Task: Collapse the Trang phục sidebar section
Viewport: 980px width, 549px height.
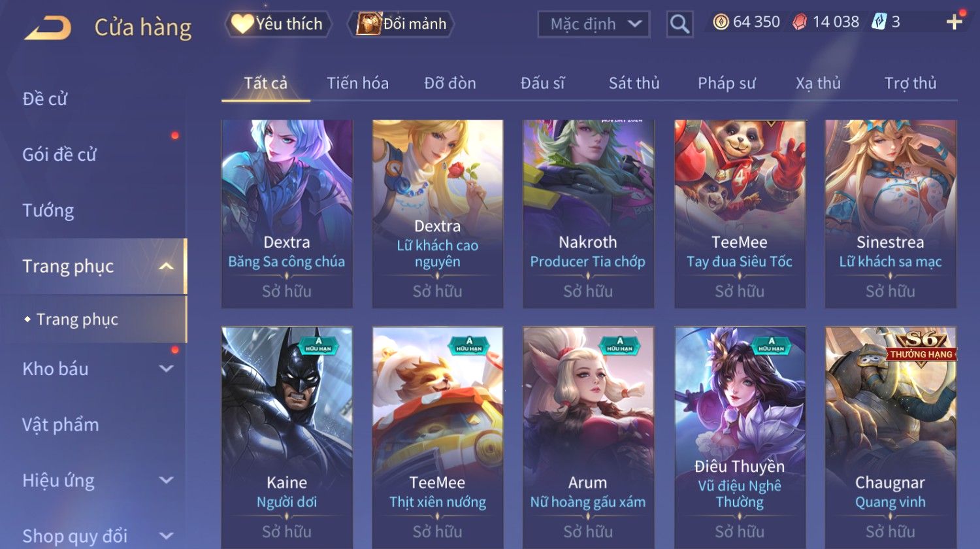Action: [167, 266]
